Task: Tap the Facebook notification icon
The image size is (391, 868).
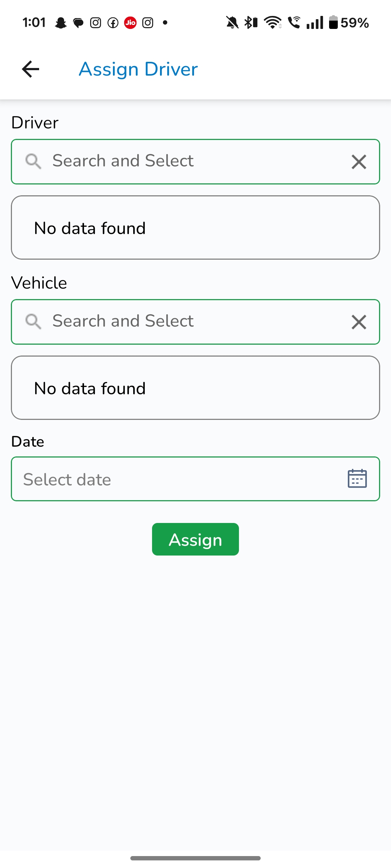Action: (113, 23)
